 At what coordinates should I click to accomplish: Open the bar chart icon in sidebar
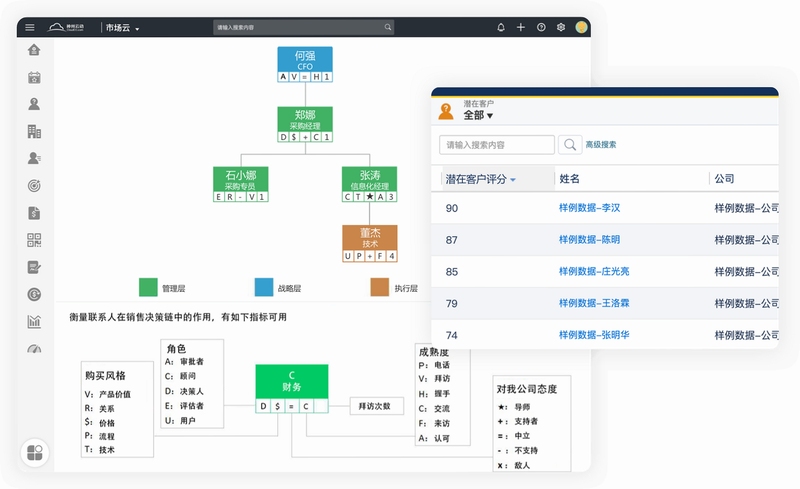pyautogui.click(x=34, y=321)
